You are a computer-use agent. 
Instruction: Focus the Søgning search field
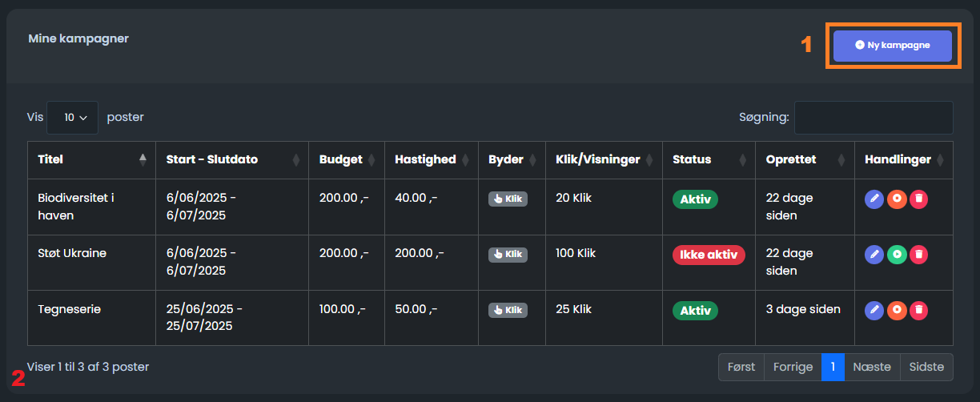(874, 118)
